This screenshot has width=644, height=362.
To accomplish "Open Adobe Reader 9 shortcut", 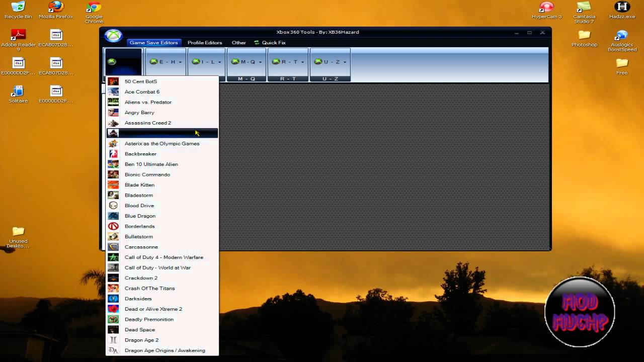I will (18, 40).
